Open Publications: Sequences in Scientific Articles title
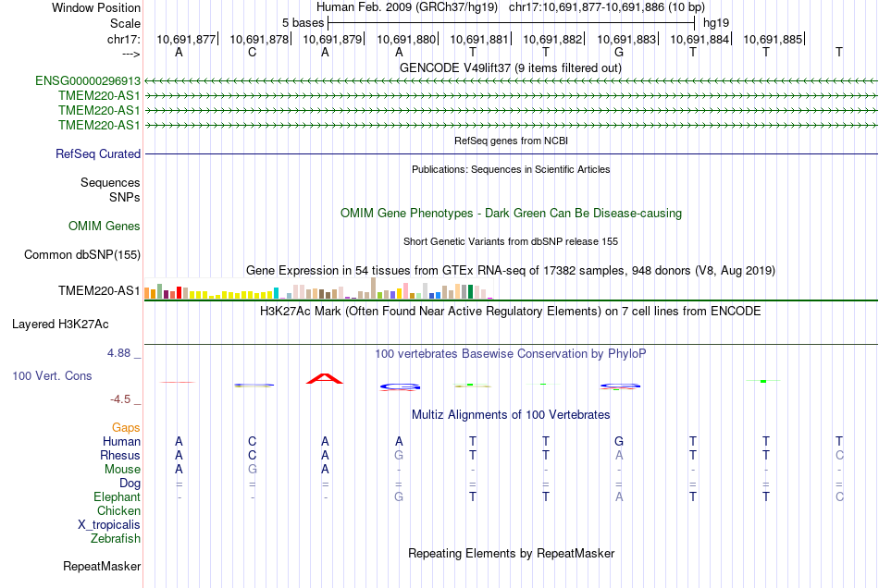 pos(511,169)
